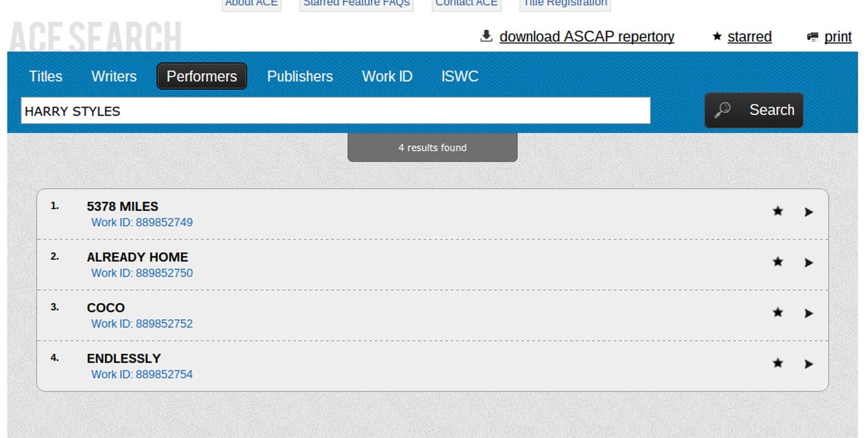
Task: Star the 5378 MILES result
Action: click(x=778, y=211)
